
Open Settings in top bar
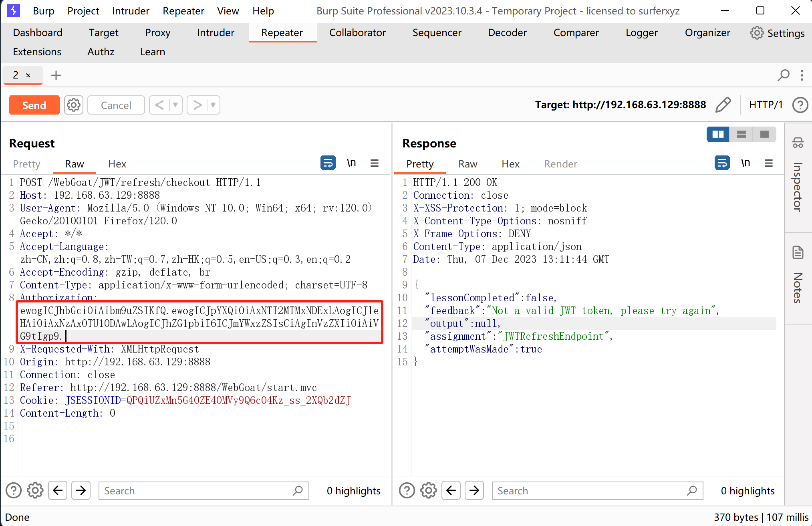778,33
